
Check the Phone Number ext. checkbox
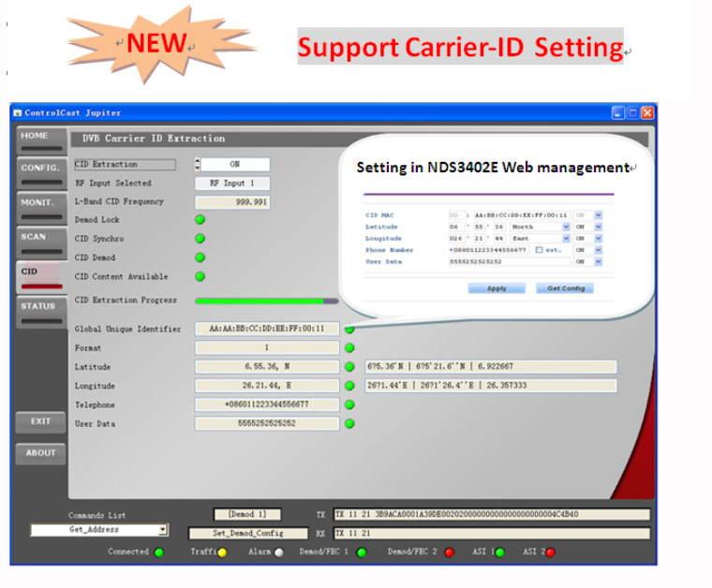click(x=539, y=250)
